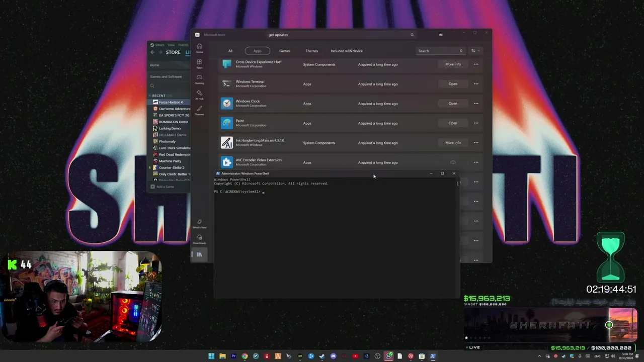Open more options for Ink.Handwriting.Main.en-US.1.0
The width and height of the screenshot is (644, 362).
coord(476,143)
